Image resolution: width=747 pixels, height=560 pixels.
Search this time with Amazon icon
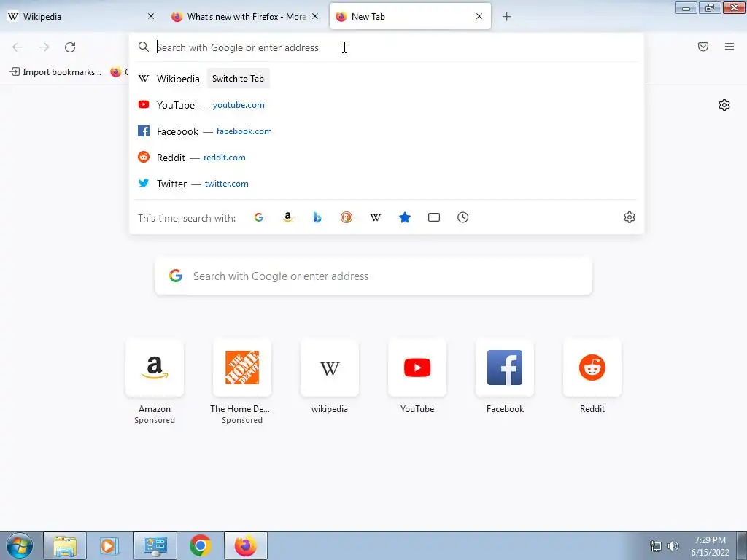[x=287, y=217]
